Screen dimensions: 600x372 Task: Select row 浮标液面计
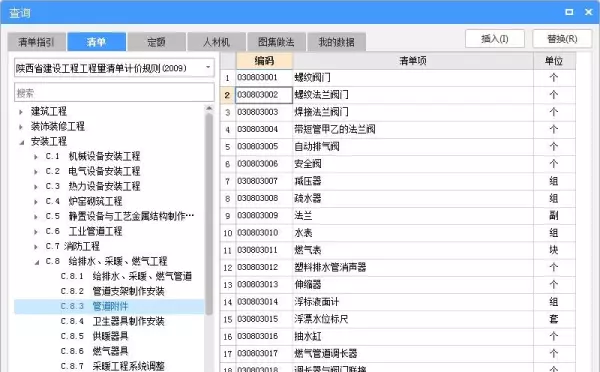pyautogui.click(x=398, y=302)
